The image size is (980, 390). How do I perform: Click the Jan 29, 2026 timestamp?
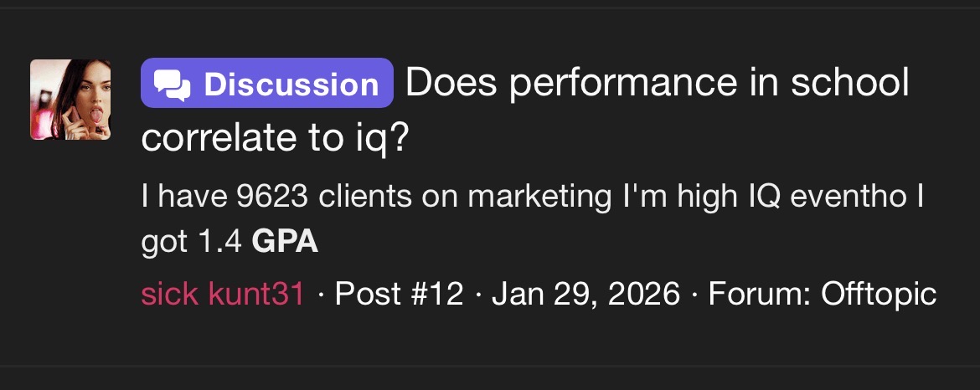586,294
